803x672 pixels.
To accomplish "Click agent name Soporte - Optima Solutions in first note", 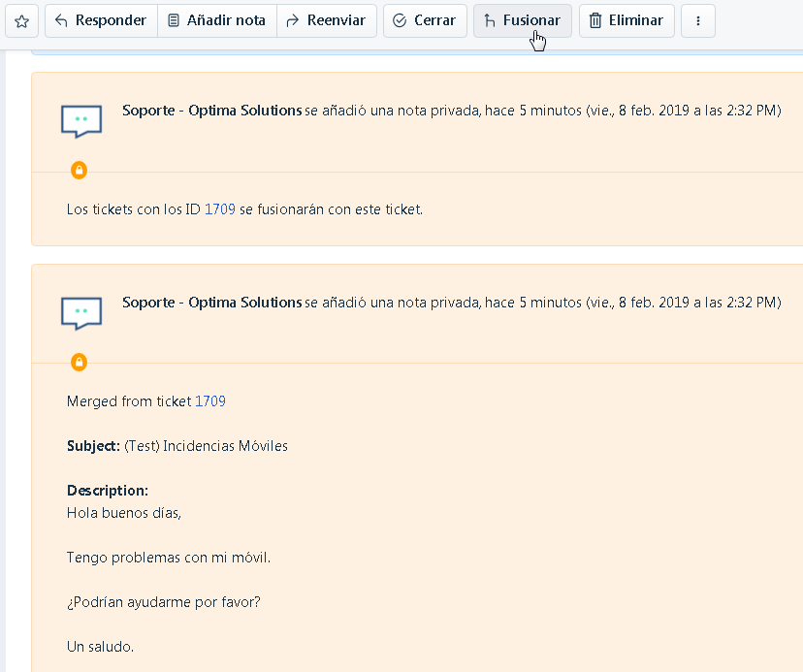I will click(x=211, y=111).
